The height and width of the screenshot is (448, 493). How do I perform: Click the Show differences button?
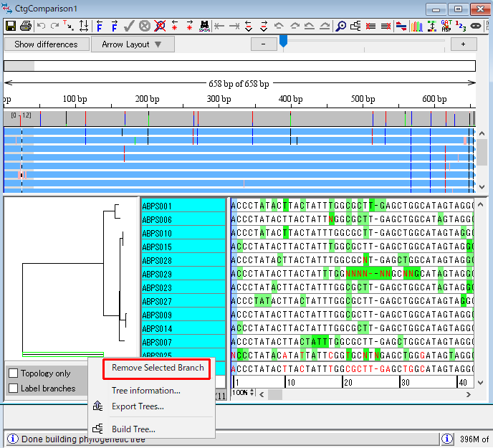point(46,44)
